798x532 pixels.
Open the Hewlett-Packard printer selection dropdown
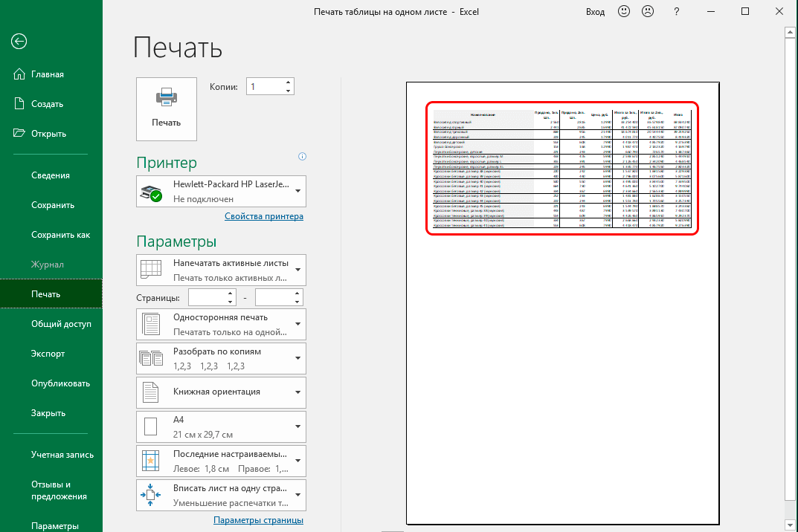pyautogui.click(x=222, y=191)
